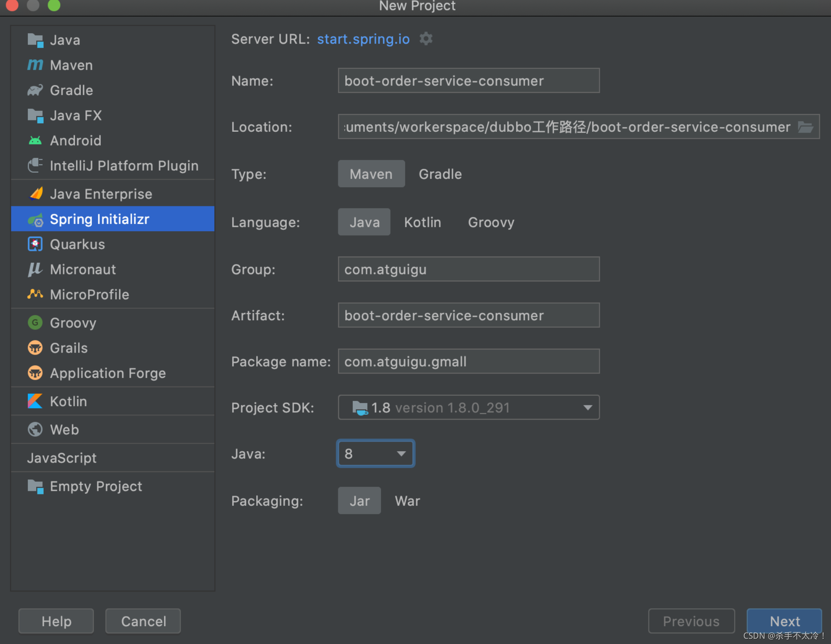The height and width of the screenshot is (644, 831).
Task: Click the MicroProfile icon
Action: 35,294
